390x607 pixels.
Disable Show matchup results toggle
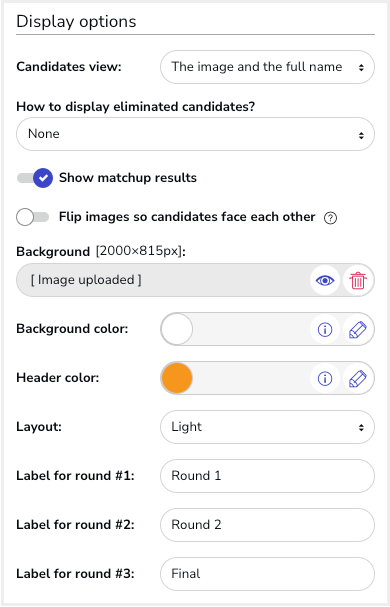34,178
